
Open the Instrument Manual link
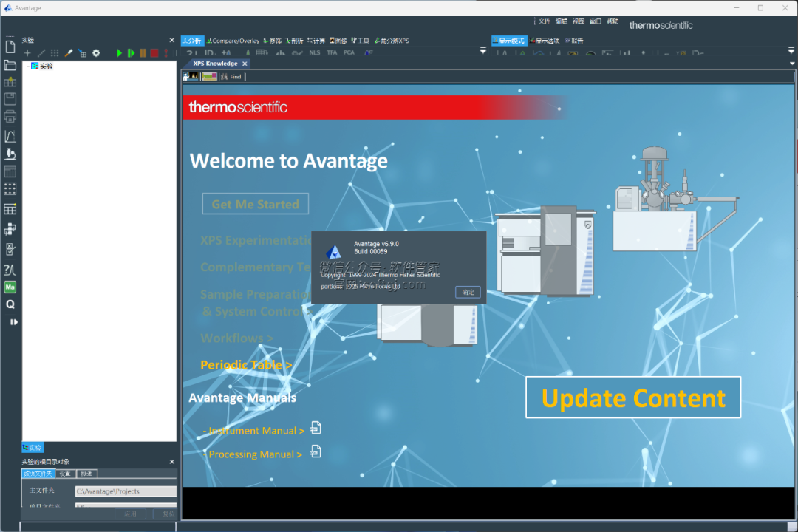click(x=254, y=431)
